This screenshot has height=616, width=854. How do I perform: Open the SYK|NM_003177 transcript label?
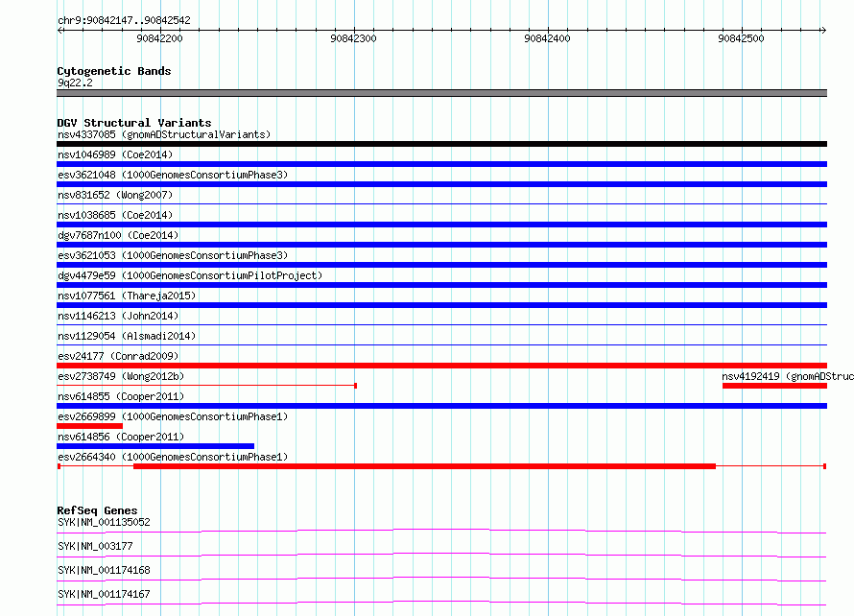[x=95, y=546]
